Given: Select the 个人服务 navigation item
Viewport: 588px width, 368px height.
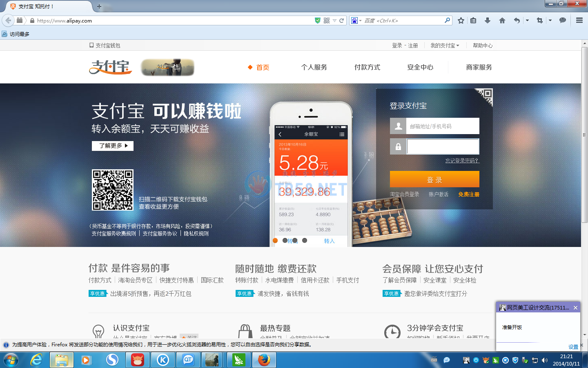Looking at the screenshot, I should (314, 67).
